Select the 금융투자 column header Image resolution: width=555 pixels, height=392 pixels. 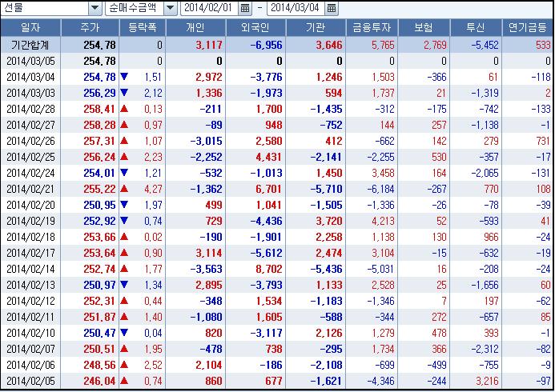(372, 27)
